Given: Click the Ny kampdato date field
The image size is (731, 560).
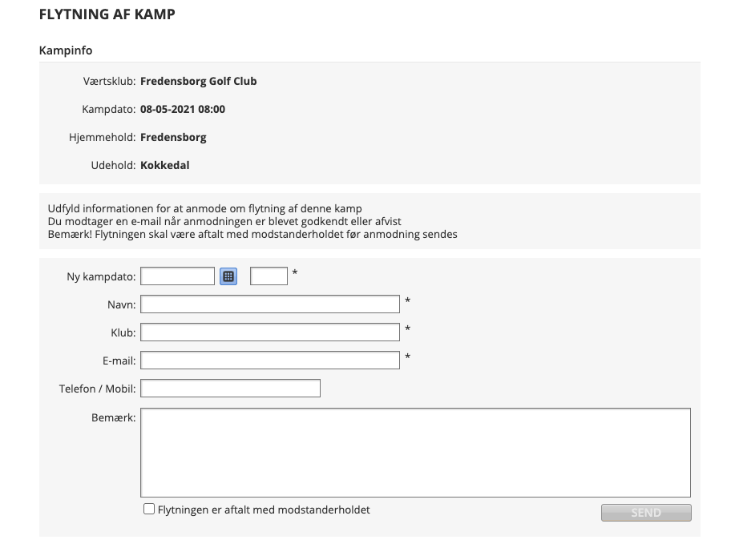Looking at the screenshot, I should click(178, 276).
